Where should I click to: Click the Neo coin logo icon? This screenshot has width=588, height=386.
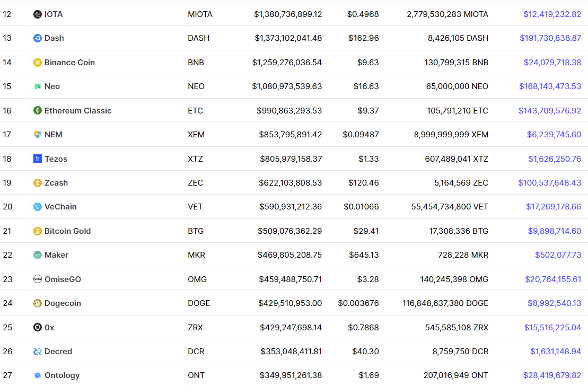pyautogui.click(x=38, y=86)
